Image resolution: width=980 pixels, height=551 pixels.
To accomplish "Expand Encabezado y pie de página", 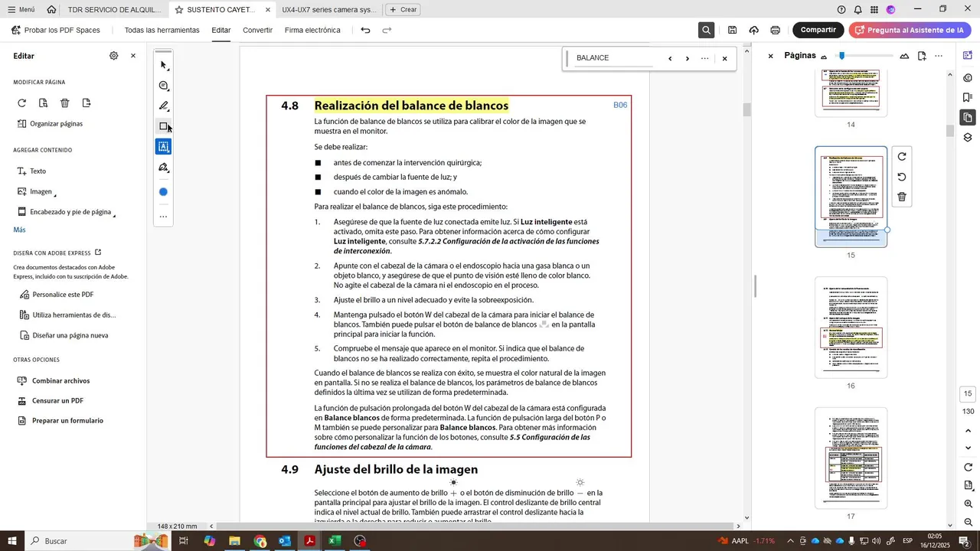I will pos(66,212).
